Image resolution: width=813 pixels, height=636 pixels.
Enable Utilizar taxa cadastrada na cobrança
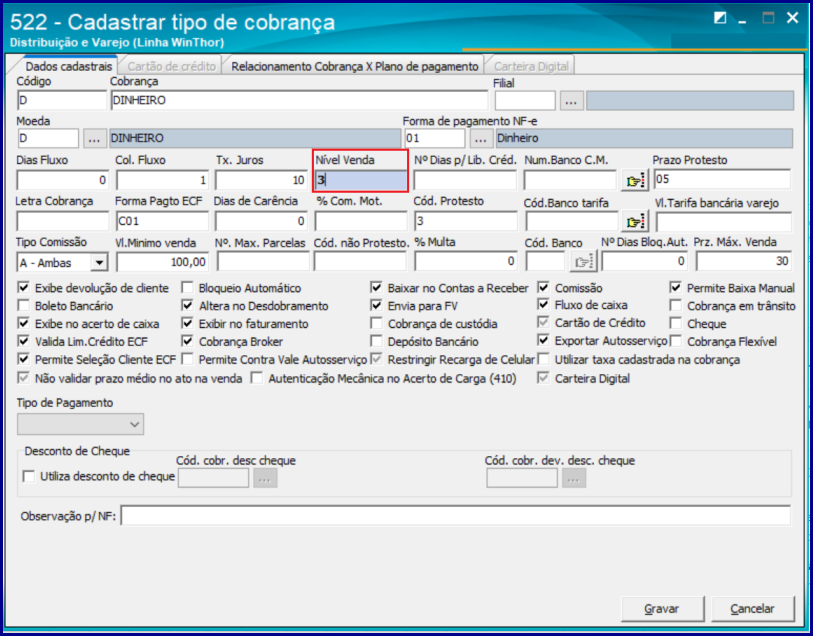pyautogui.click(x=543, y=359)
